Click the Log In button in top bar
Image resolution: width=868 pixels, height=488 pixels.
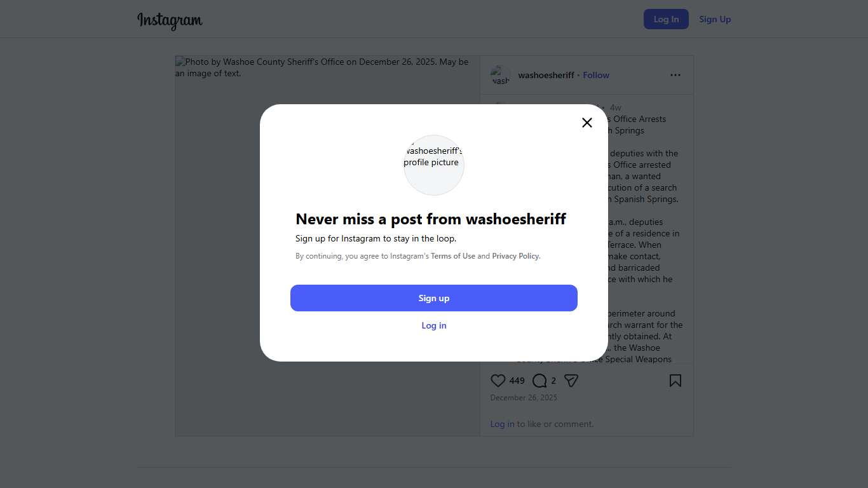tap(666, 19)
